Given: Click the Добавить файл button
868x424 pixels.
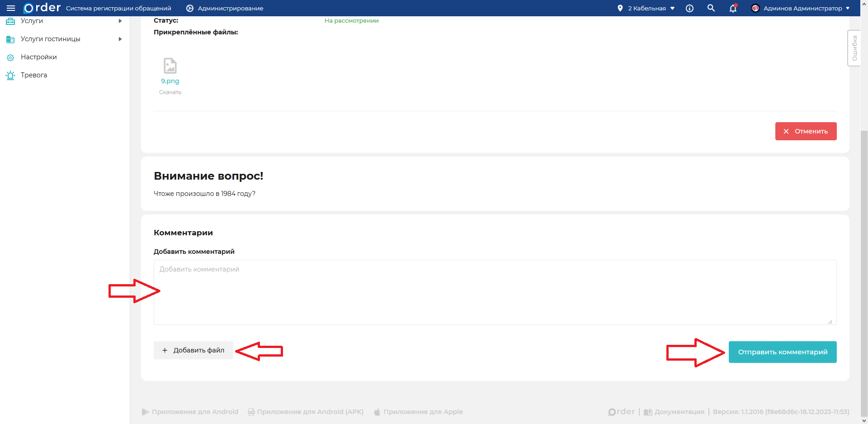Looking at the screenshot, I should [x=193, y=350].
